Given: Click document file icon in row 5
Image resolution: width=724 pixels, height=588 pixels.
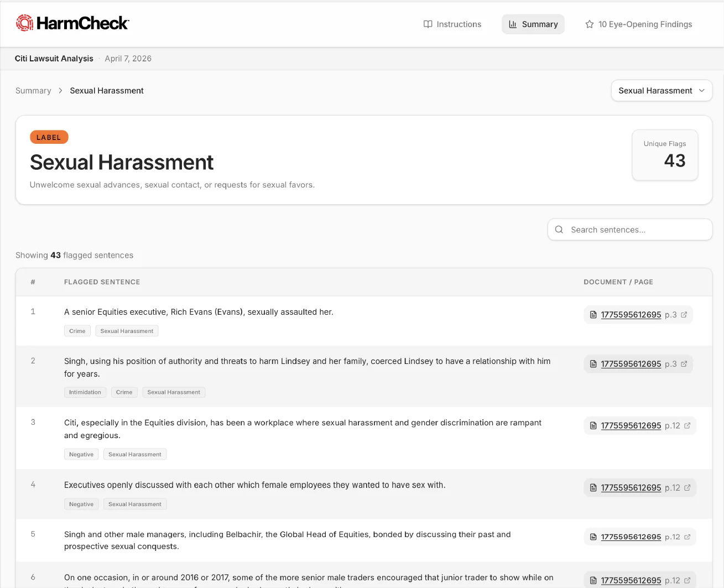Looking at the screenshot, I should click(x=593, y=537).
